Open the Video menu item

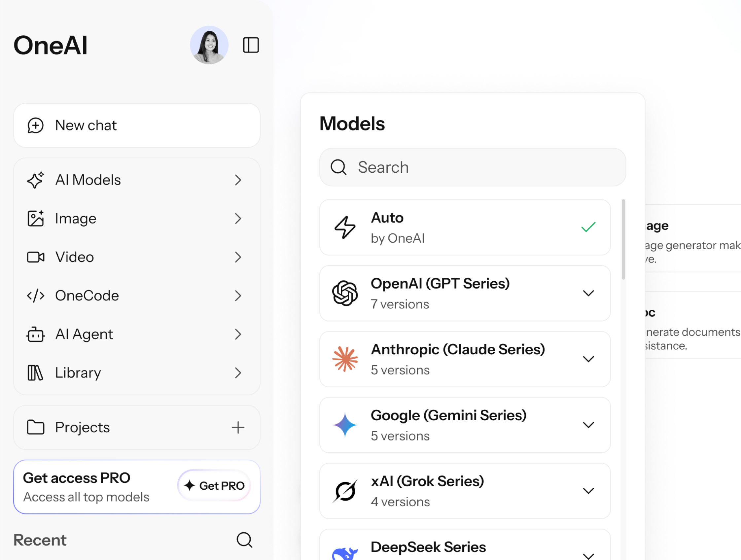point(137,257)
